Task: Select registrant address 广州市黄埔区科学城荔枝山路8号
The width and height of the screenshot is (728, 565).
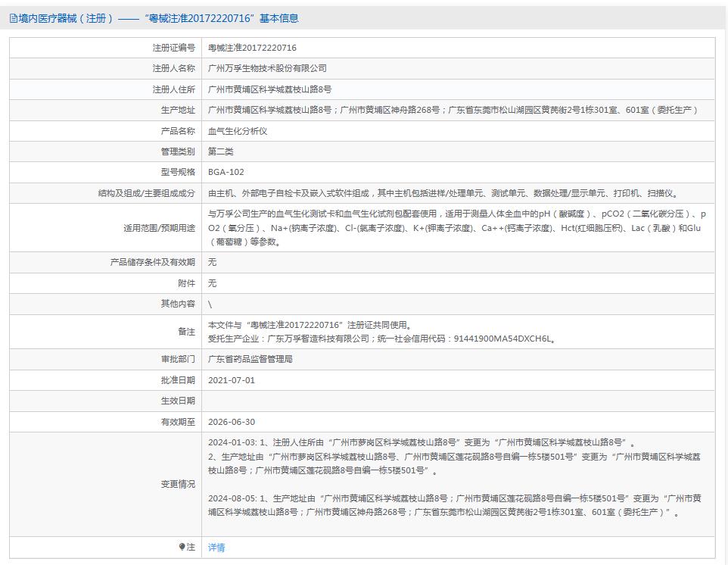Action: click(x=269, y=89)
